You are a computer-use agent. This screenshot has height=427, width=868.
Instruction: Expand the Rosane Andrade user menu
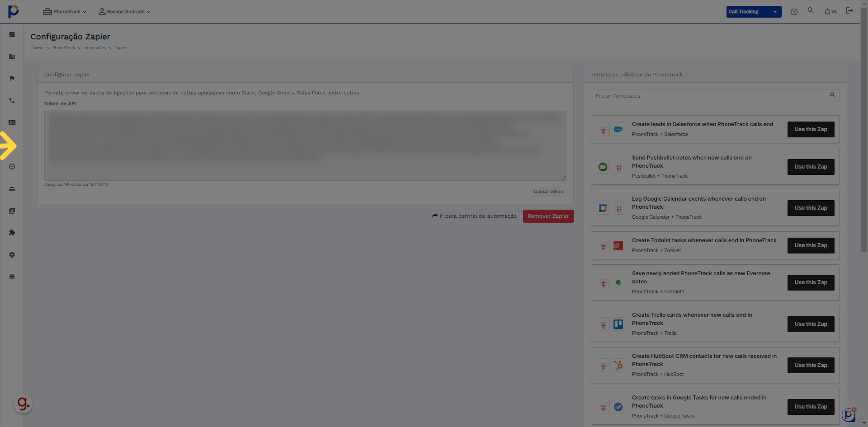(x=125, y=12)
